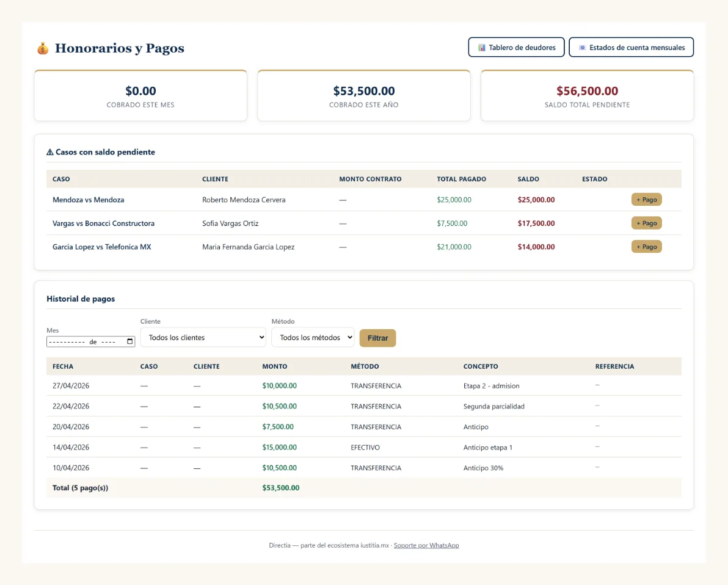Expand the Todos los clientes dropdown
This screenshot has width=728, height=585.
tap(203, 338)
